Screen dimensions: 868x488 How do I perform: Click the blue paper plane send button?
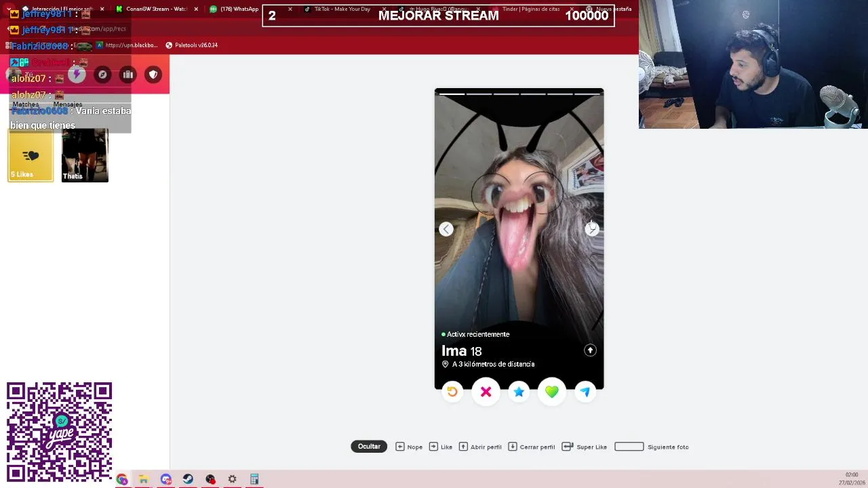(585, 392)
